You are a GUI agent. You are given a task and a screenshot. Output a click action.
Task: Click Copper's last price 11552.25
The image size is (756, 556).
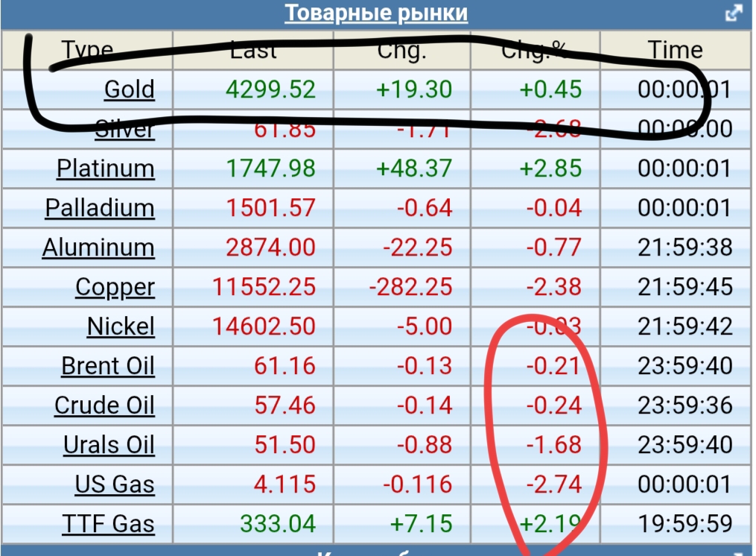click(264, 287)
